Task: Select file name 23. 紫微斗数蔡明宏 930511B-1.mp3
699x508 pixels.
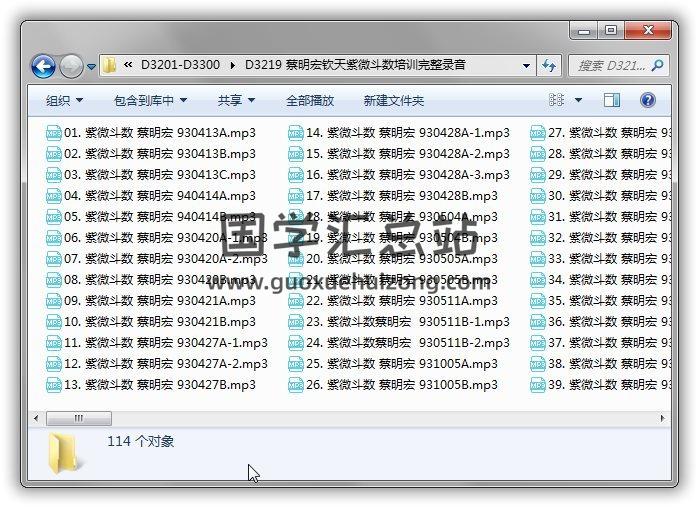Action: (x=408, y=322)
